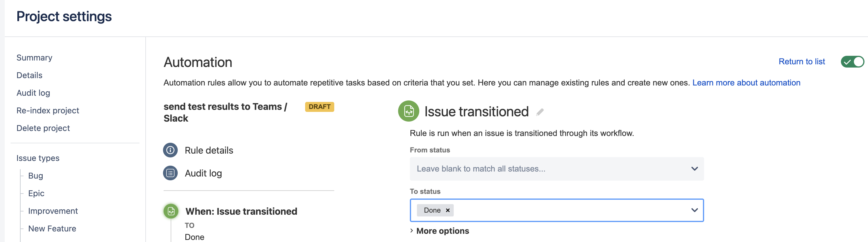Select Re-index project in sidebar
This screenshot has width=868, height=242.
click(47, 111)
